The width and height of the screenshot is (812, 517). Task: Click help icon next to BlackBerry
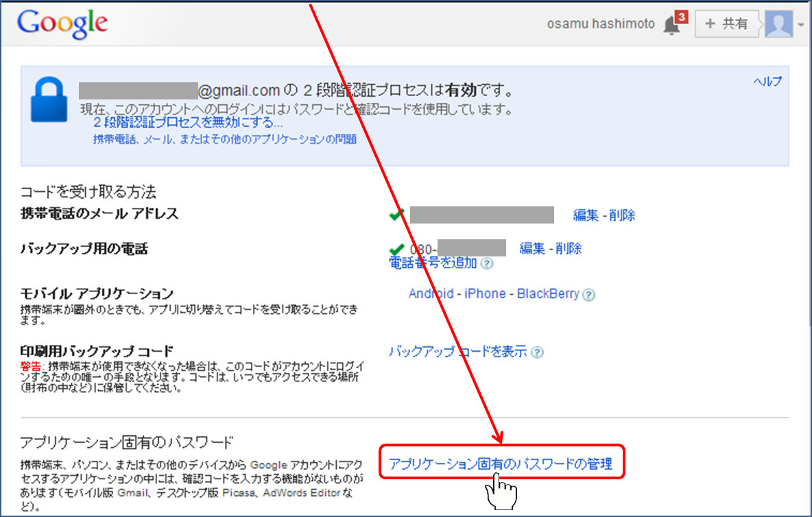588,295
